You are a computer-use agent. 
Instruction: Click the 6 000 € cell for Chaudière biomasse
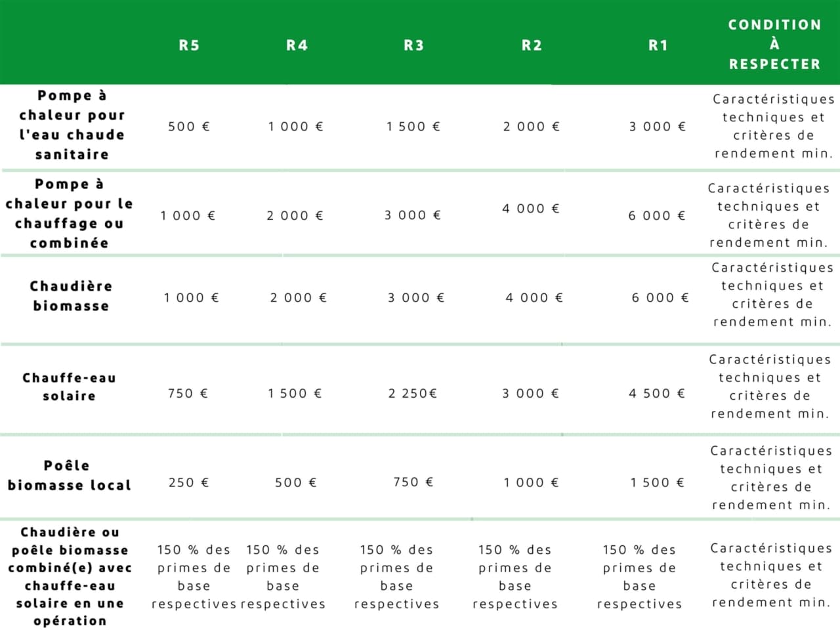660,297
